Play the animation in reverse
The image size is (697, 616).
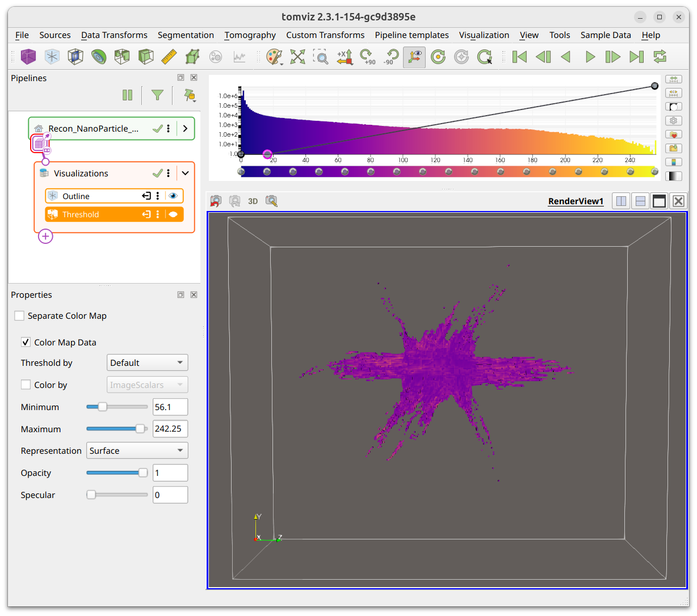pos(566,57)
